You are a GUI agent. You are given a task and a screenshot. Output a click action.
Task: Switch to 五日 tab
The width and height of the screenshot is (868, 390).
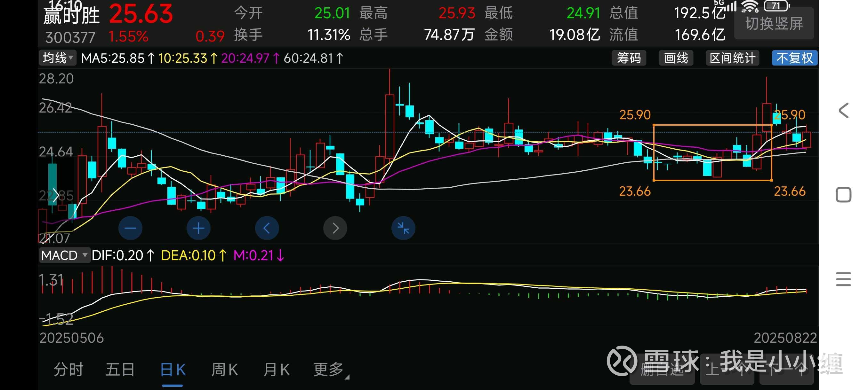pyautogui.click(x=120, y=370)
